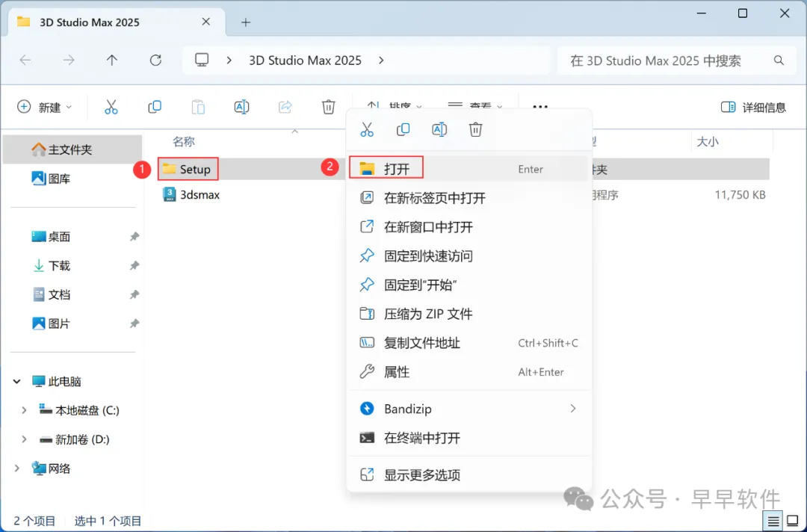Viewport: 807px width, 532px height.
Task: Click the Delete trash icon in the main toolbar
Action: pos(328,107)
